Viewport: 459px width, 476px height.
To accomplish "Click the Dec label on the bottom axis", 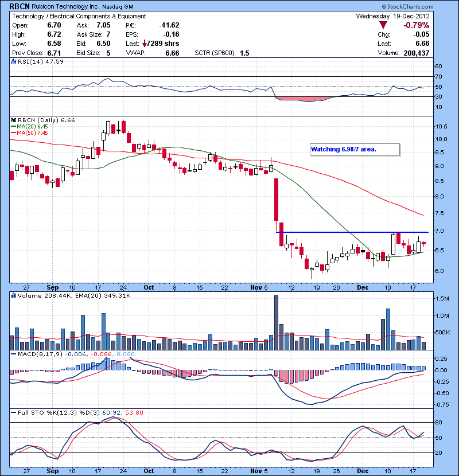I will (363, 471).
